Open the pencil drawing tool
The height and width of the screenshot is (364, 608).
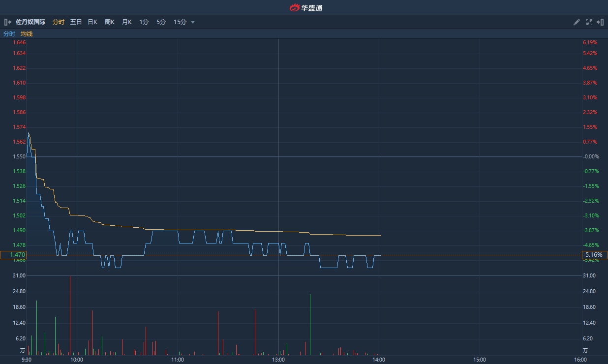click(577, 22)
